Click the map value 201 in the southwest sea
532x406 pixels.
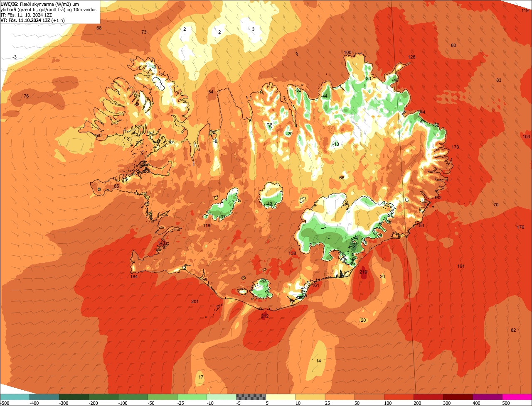click(x=195, y=301)
